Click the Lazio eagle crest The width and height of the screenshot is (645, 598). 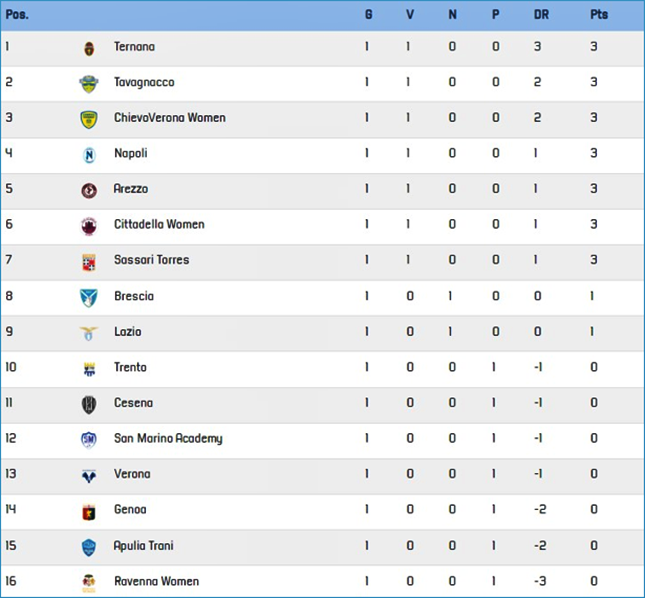[89, 334]
